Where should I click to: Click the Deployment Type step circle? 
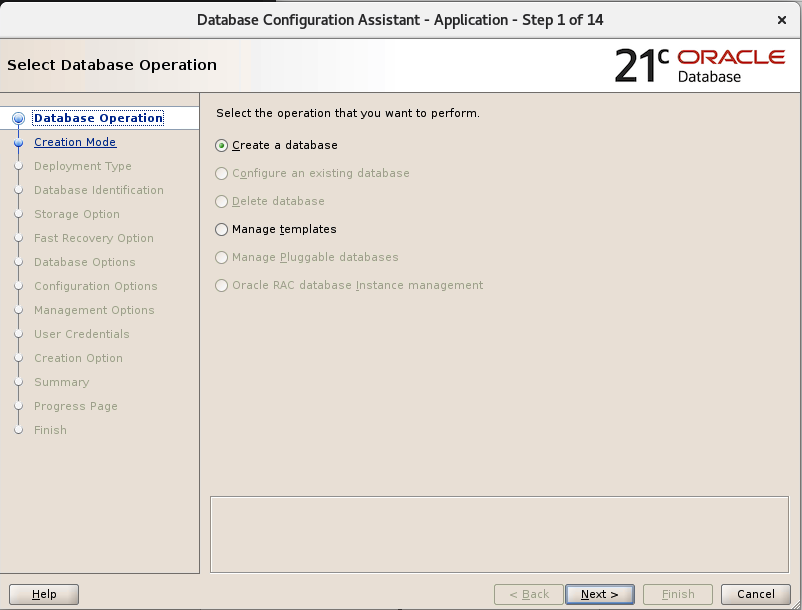(18, 166)
